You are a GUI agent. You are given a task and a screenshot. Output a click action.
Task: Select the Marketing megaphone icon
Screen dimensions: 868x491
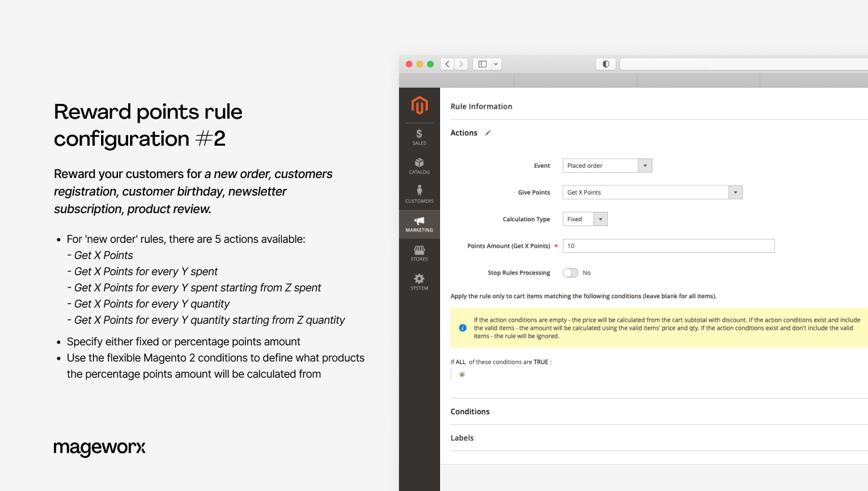tap(419, 223)
